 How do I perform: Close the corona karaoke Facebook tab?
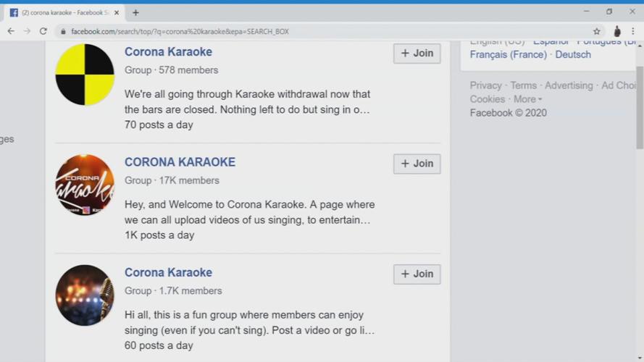tap(117, 13)
